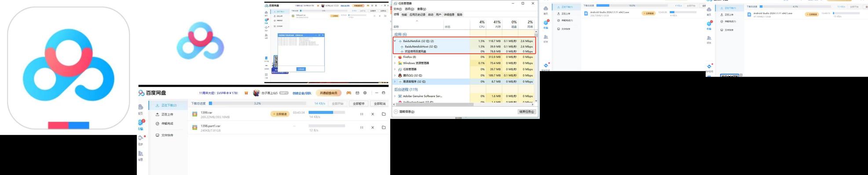
Task: Pause the 1399.rar download
Action: point(362,114)
